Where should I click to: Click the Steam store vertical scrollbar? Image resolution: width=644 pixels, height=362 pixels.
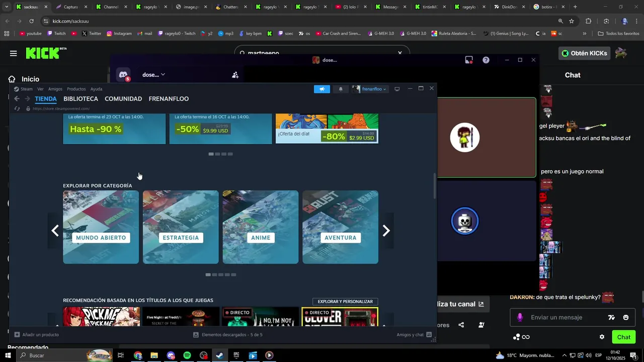(x=435, y=186)
